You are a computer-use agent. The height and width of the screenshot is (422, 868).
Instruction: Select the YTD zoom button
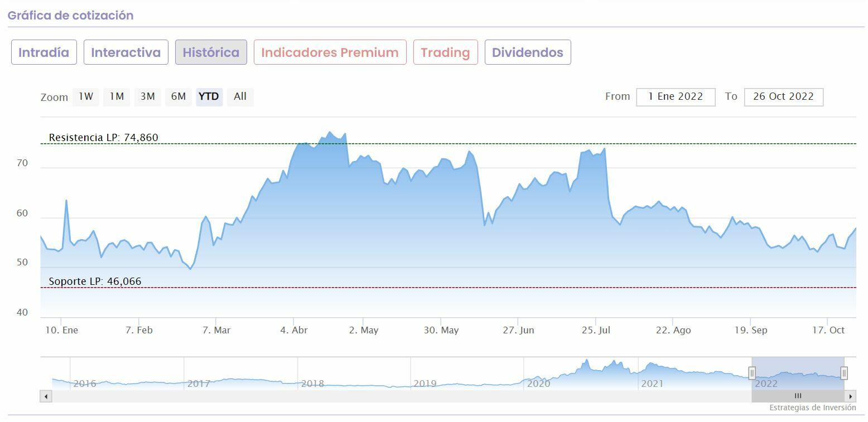tap(209, 96)
